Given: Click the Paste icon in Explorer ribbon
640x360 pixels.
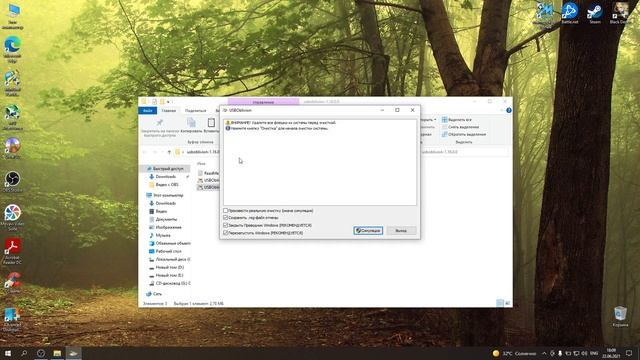Looking at the screenshot, I should click(211, 122).
